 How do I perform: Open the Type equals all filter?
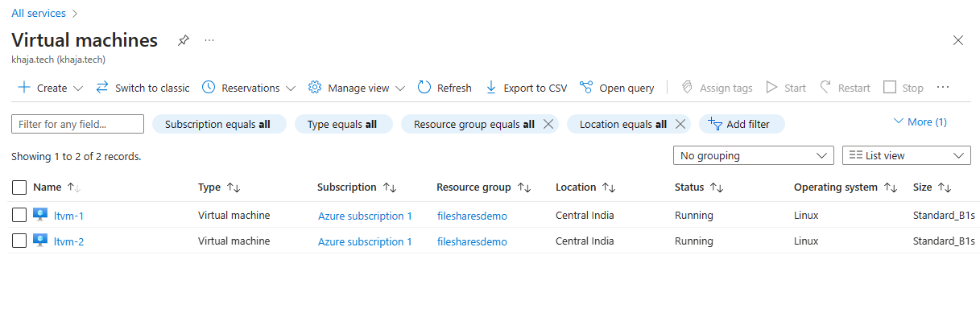click(x=342, y=124)
